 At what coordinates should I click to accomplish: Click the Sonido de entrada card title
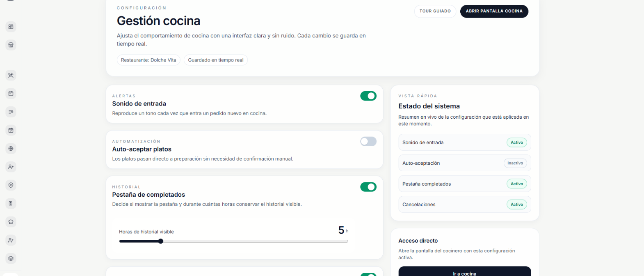tap(139, 103)
